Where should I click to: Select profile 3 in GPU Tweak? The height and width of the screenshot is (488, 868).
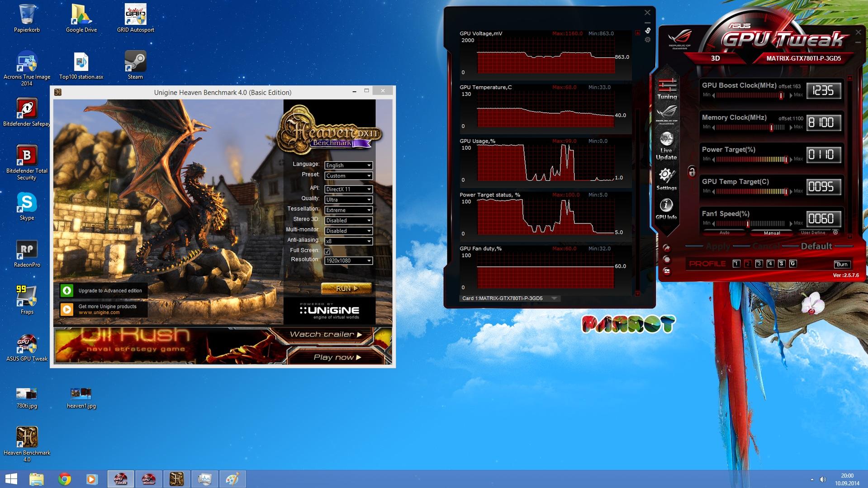pyautogui.click(x=759, y=264)
